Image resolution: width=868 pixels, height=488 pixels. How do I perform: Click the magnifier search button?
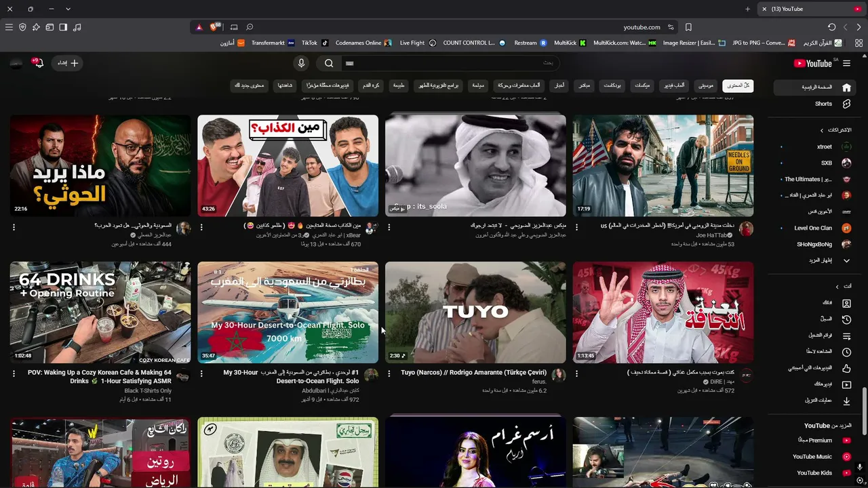[x=329, y=63]
